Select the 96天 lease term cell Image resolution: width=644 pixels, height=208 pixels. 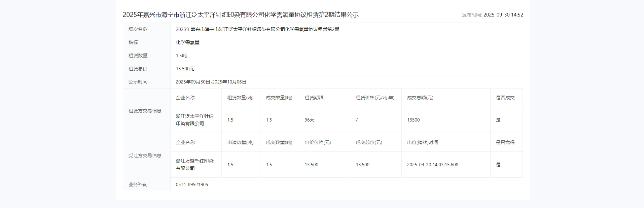click(x=309, y=120)
